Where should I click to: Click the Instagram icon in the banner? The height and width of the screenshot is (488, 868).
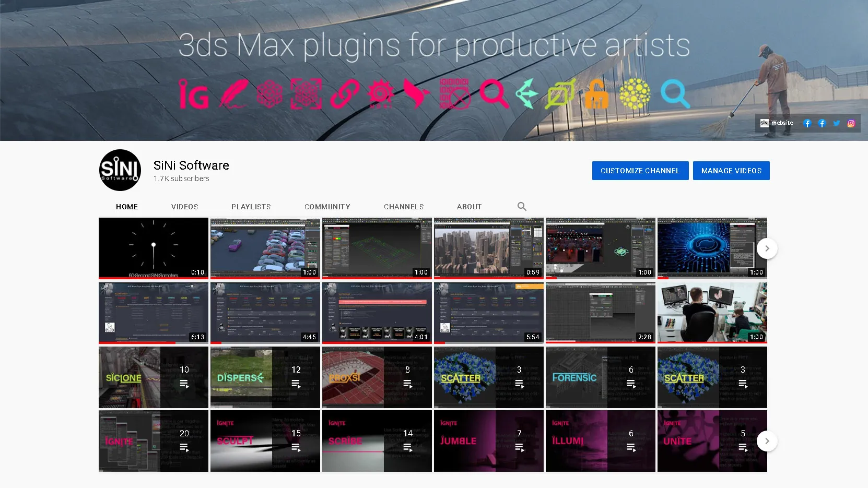pos(851,123)
